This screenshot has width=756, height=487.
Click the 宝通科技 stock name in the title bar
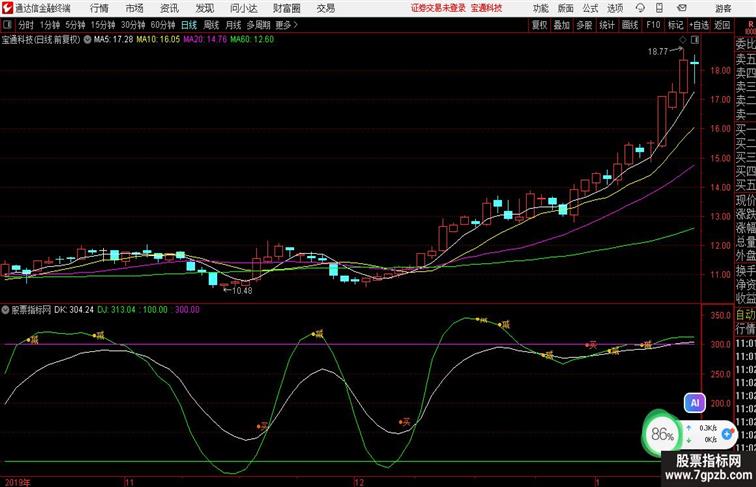[x=486, y=8]
